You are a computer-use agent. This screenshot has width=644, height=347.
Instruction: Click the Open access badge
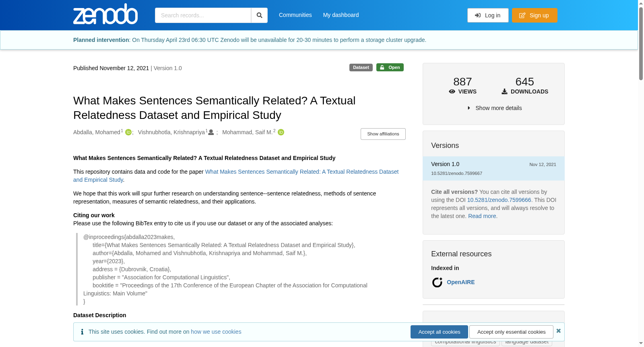coord(390,67)
